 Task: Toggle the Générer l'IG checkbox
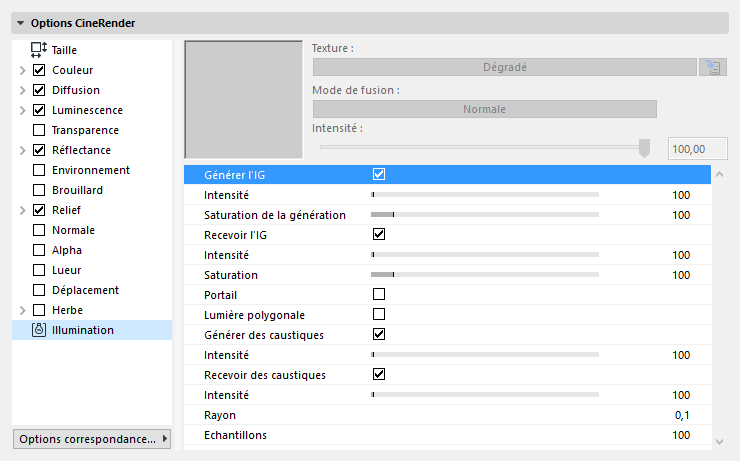379,174
